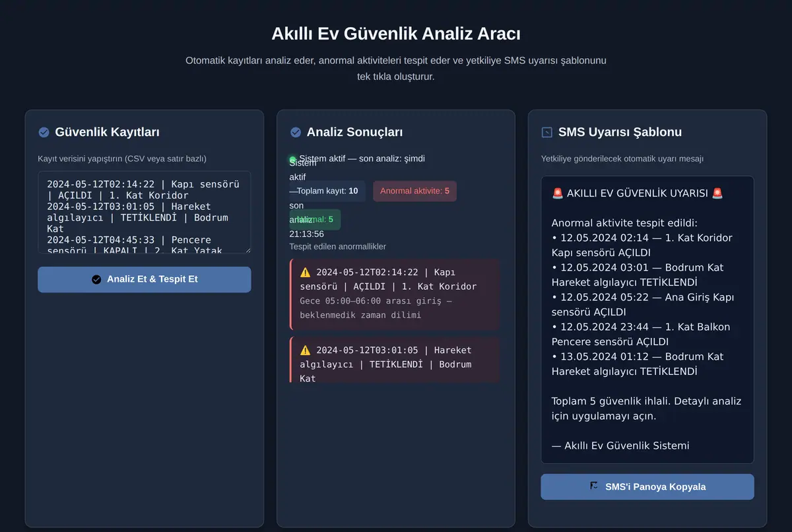Click SMS line 12.05.2024 02:14 1. Kat Koridor
The image size is (792, 532).
coord(642,245)
